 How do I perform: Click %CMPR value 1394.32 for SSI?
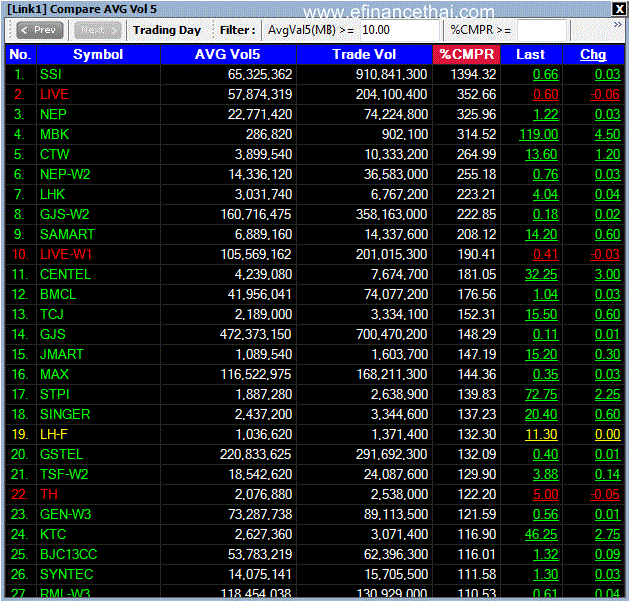point(473,74)
